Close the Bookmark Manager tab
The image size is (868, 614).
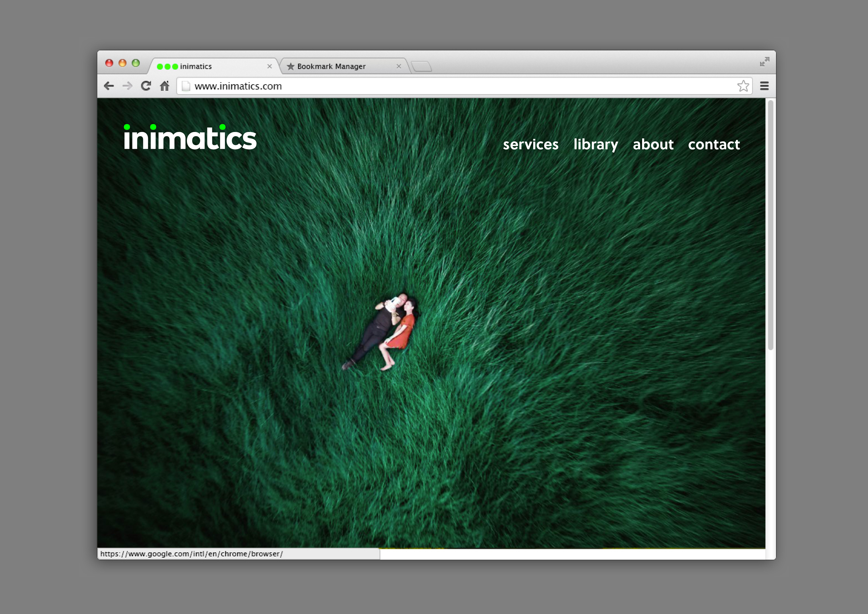[x=398, y=67]
